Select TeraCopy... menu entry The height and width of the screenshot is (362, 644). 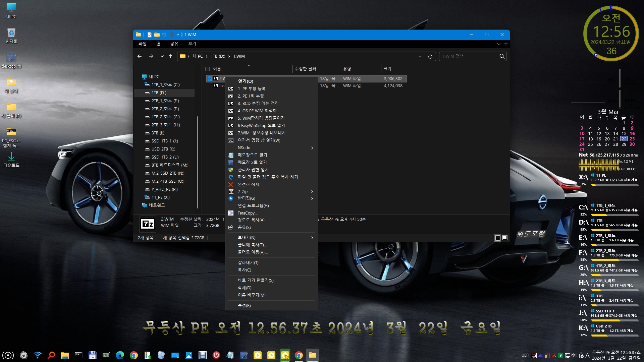[x=272, y=213]
